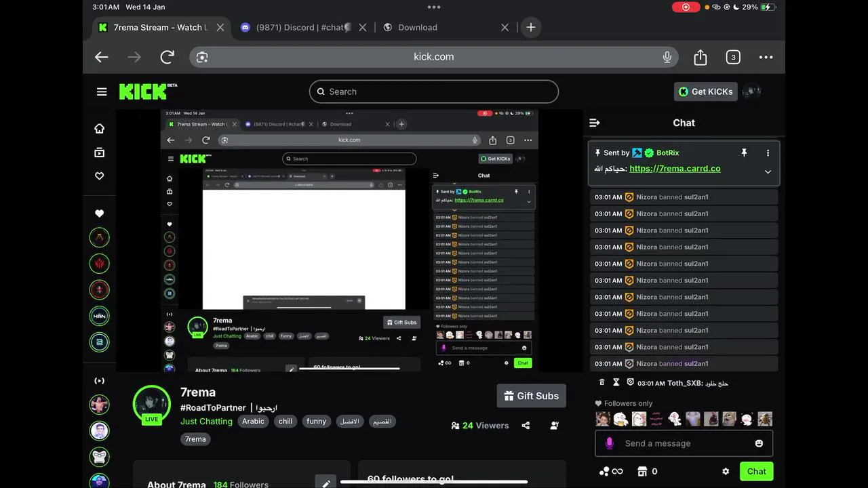868x488 pixels.
Task: Select the 7rema tag
Action: (x=195, y=439)
